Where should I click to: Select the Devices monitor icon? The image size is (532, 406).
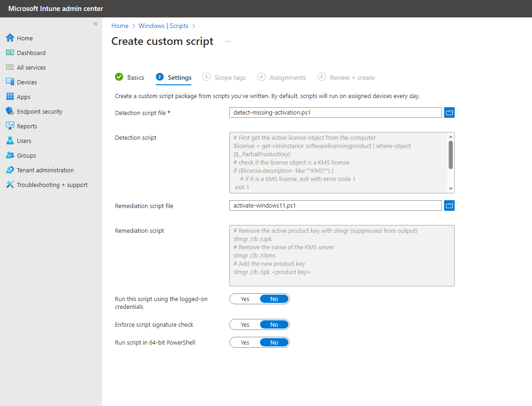pyautogui.click(x=10, y=82)
